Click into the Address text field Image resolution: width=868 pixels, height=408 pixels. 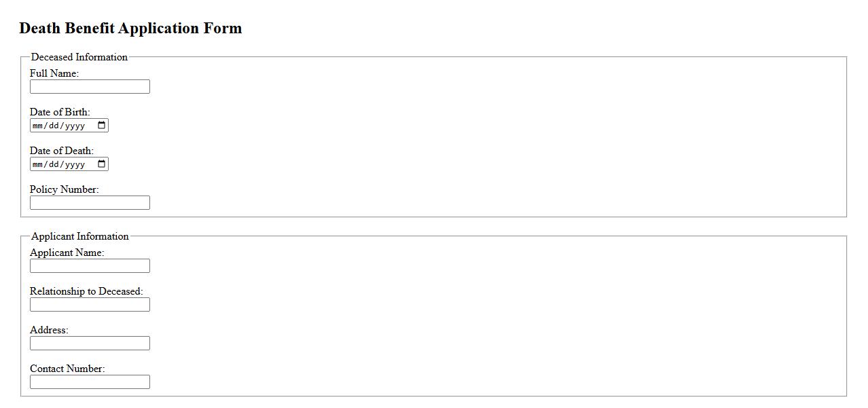(90, 344)
